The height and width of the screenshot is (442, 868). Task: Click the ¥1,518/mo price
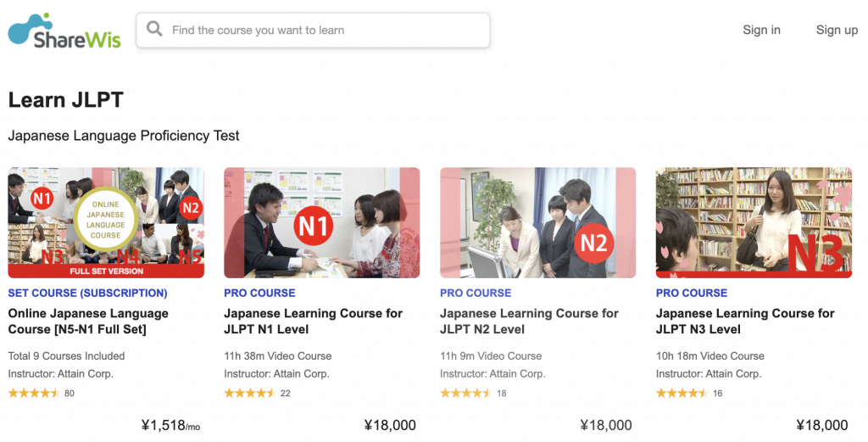[171, 425]
